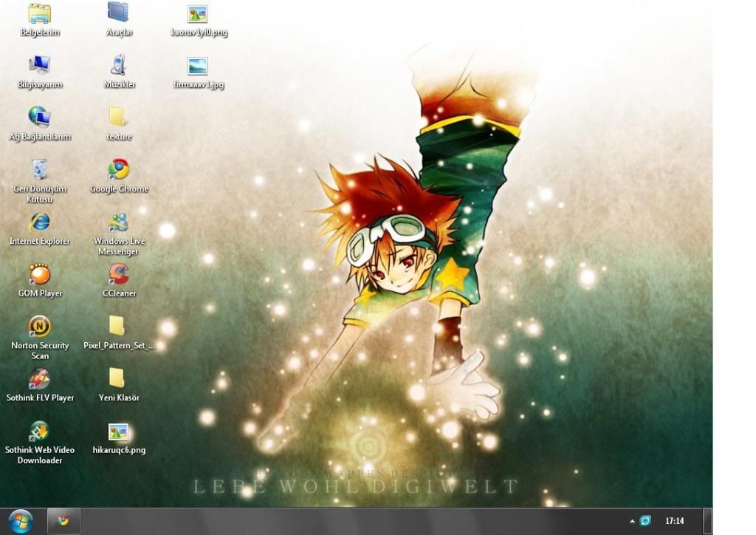The height and width of the screenshot is (535, 756).
Task: Open the Yeni Klasör folder
Action: [x=117, y=378]
